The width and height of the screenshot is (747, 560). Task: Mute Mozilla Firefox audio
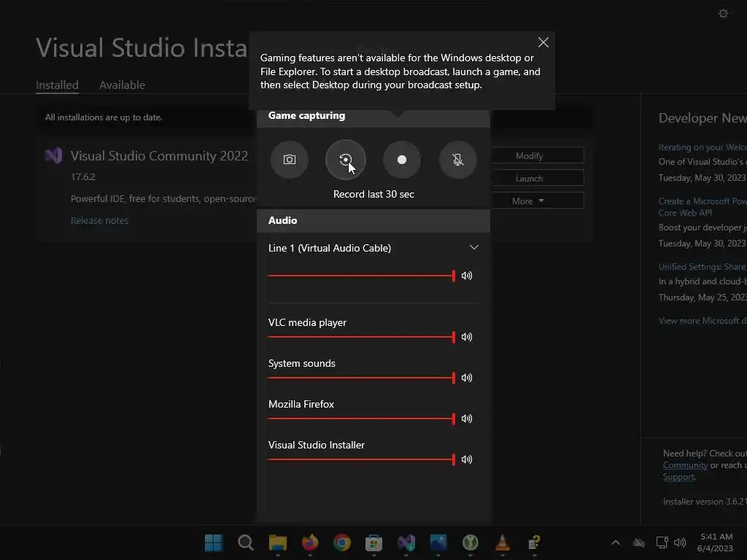coord(467,419)
